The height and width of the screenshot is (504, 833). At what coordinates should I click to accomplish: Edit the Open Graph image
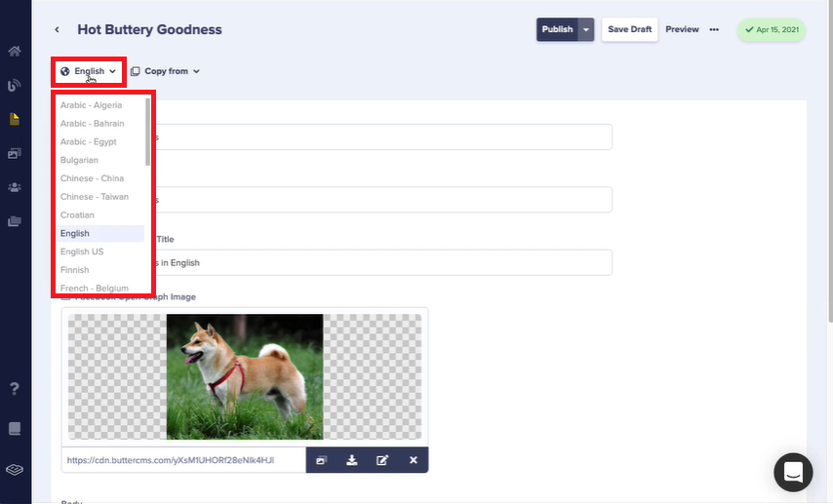(382, 460)
